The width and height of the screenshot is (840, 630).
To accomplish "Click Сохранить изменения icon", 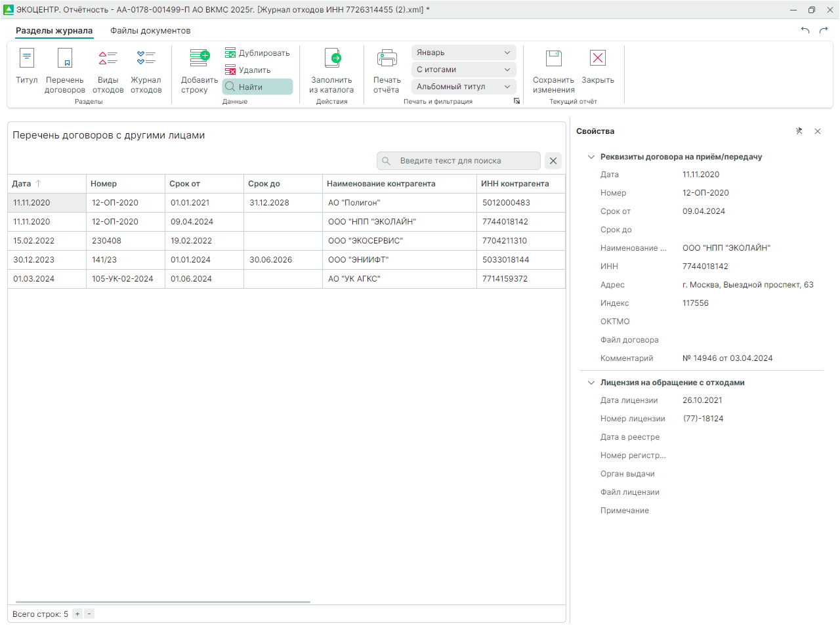I will [x=553, y=59].
